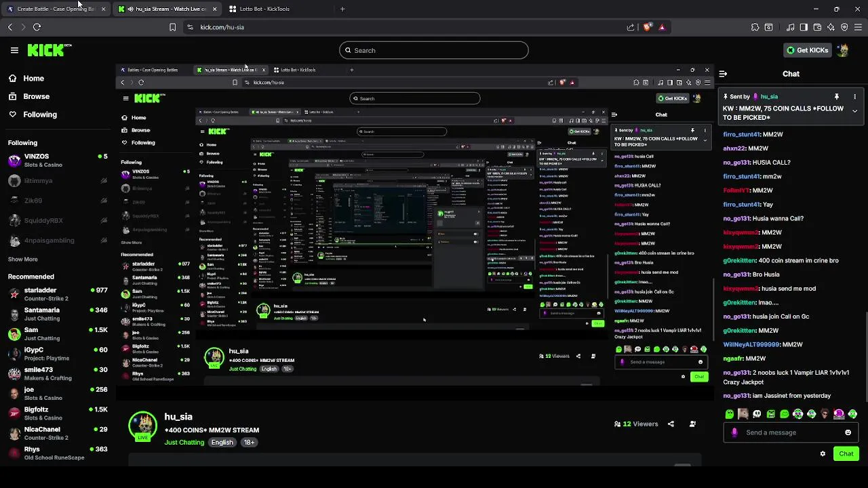Click the hu_sia streamer avatar with LIVE badge
Image resolution: width=868 pixels, height=488 pixels.
pyautogui.click(x=142, y=426)
